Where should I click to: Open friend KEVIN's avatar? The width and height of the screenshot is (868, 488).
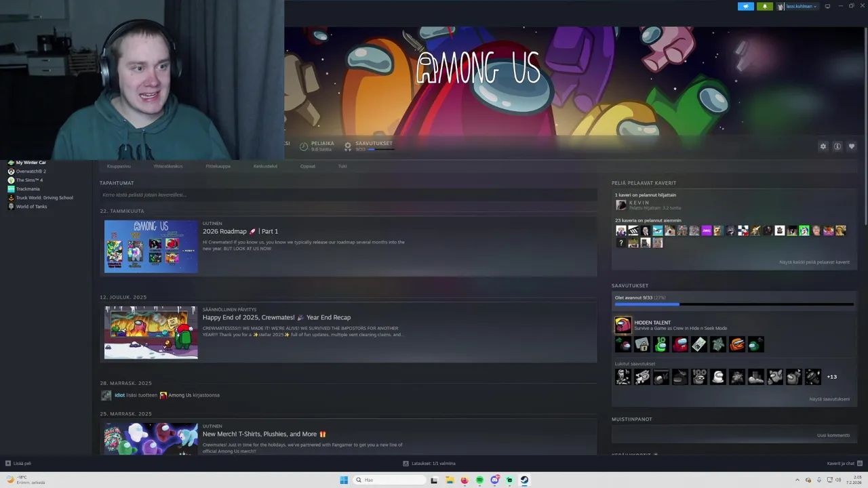pyautogui.click(x=620, y=205)
